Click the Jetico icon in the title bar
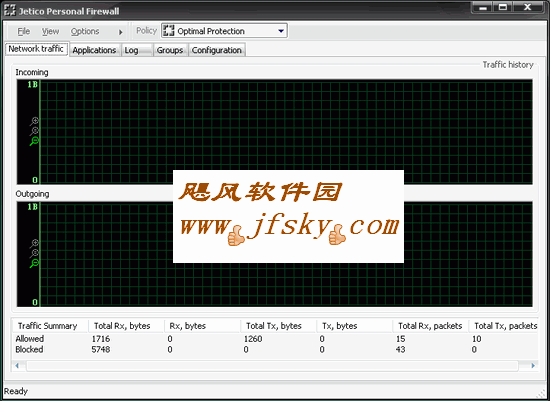This screenshot has width=550, height=401. click(10, 11)
